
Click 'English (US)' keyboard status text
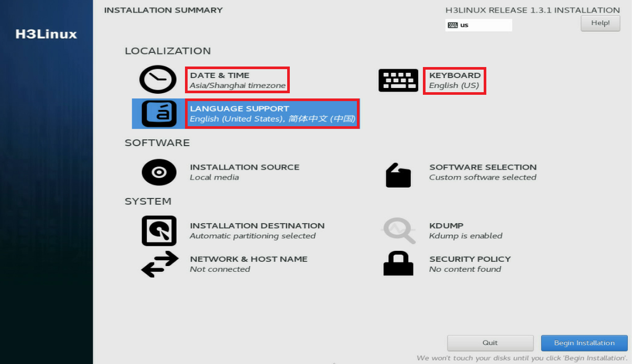[x=454, y=85]
